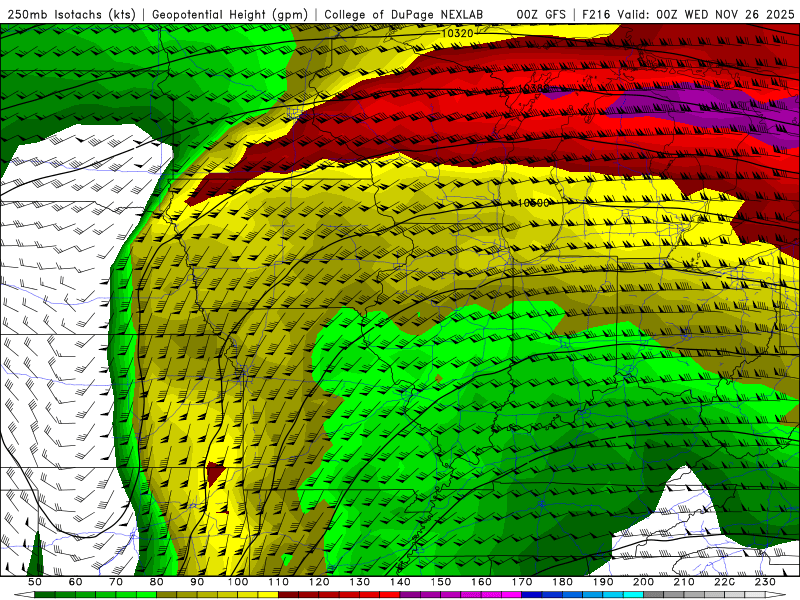Click the 'F216' forecast hour text
Image resolution: width=800 pixels, height=600 pixels.
pos(595,15)
